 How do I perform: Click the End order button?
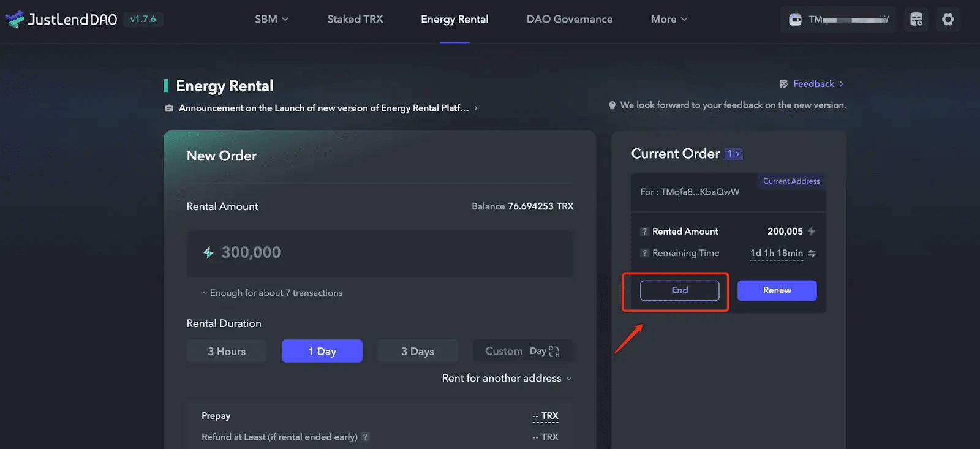click(680, 290)
